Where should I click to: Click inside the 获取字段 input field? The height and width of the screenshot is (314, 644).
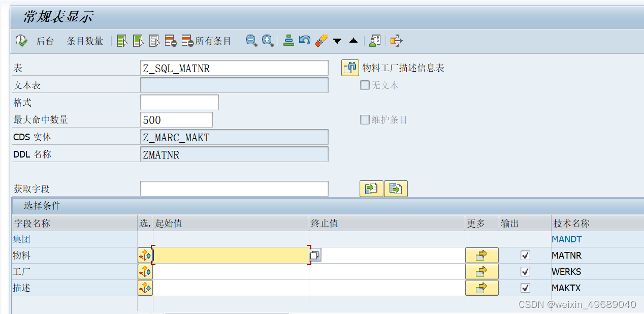coord(234,189)
